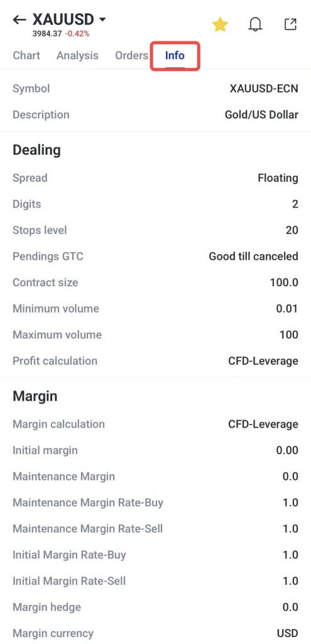311x644 pixels.
Task: Tap the Margin section heading
Action: pos(35,396)
